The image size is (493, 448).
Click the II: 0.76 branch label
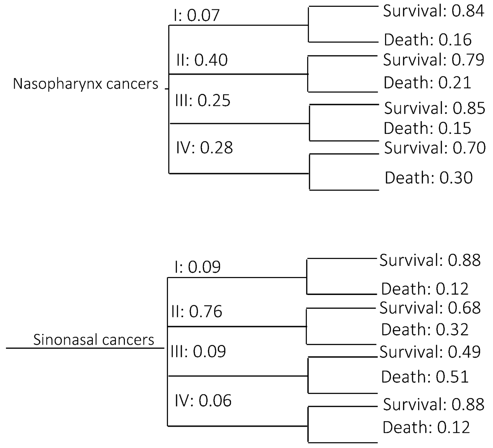(x=197, y=311)
